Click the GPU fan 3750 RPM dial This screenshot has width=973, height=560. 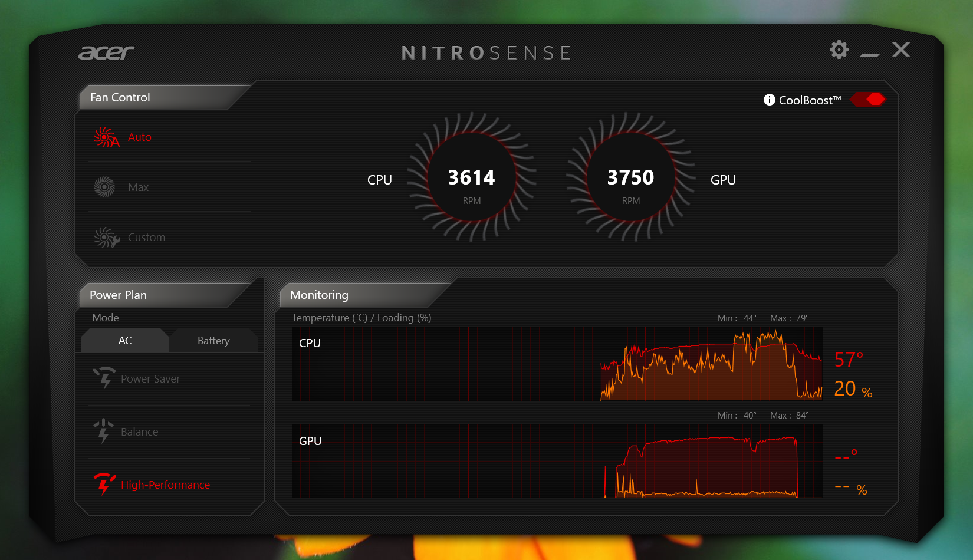631,177
